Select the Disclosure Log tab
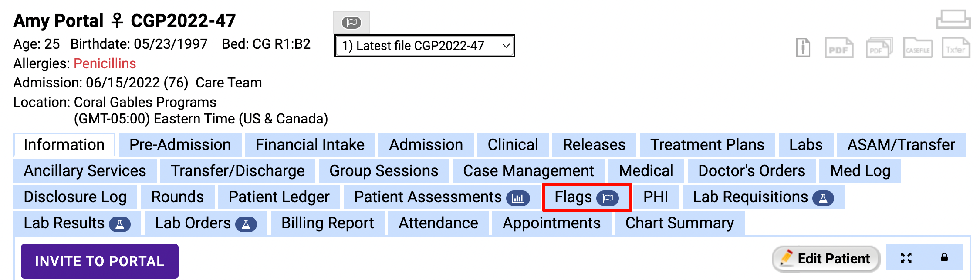 coord(75,197)
